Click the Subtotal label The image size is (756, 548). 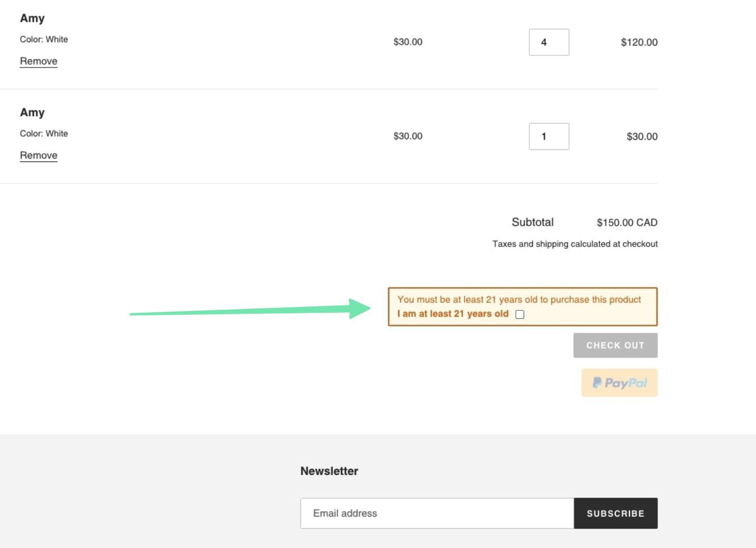tap(532, 222)
